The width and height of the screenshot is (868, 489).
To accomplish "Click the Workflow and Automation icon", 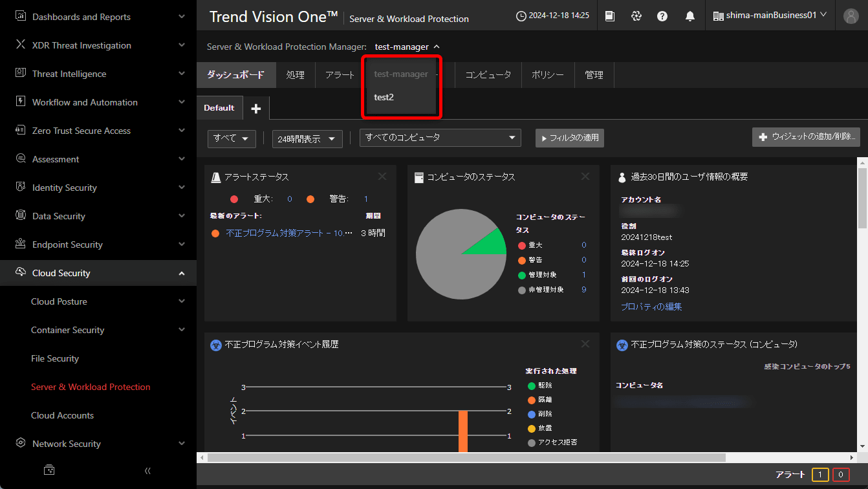I will pos(20,102).
